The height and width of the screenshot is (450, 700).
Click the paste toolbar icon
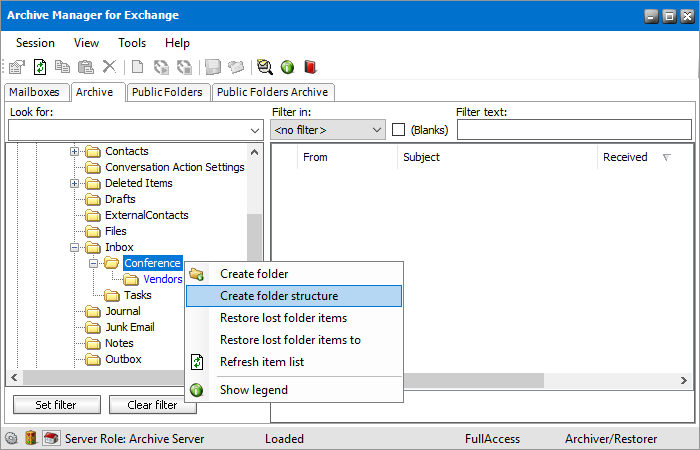tap(85, 67)
